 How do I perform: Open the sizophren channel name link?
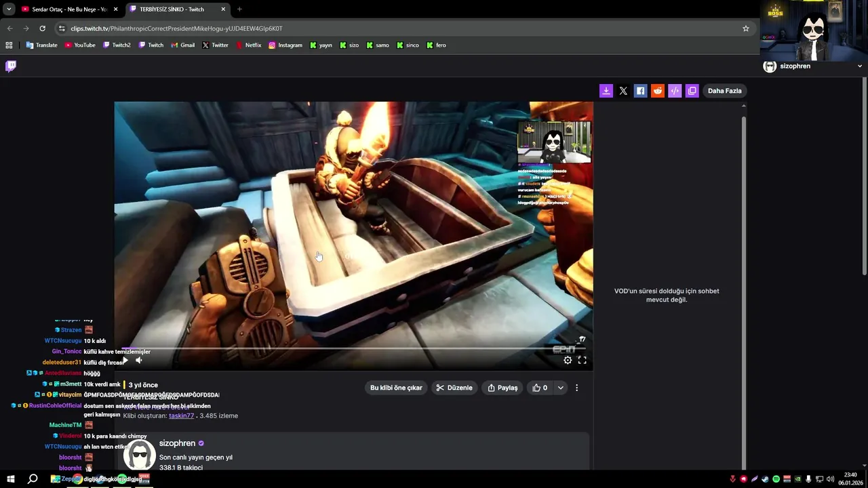point(177,443)
